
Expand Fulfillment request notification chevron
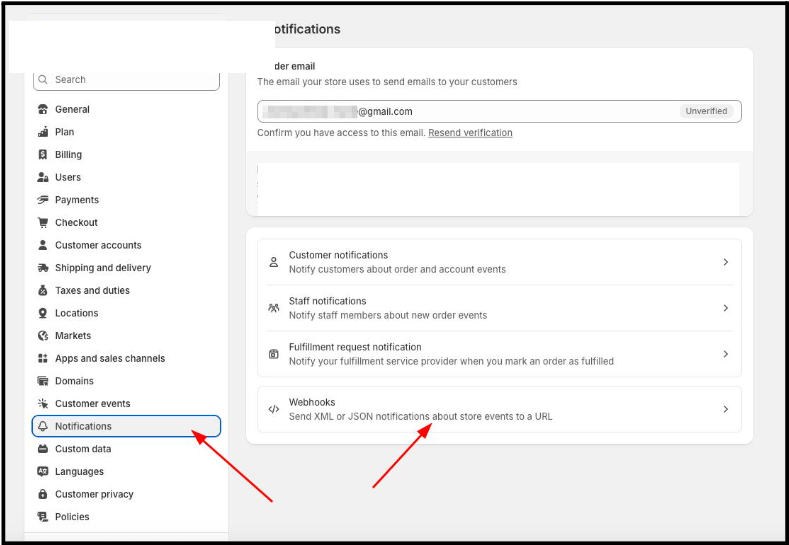725,354
